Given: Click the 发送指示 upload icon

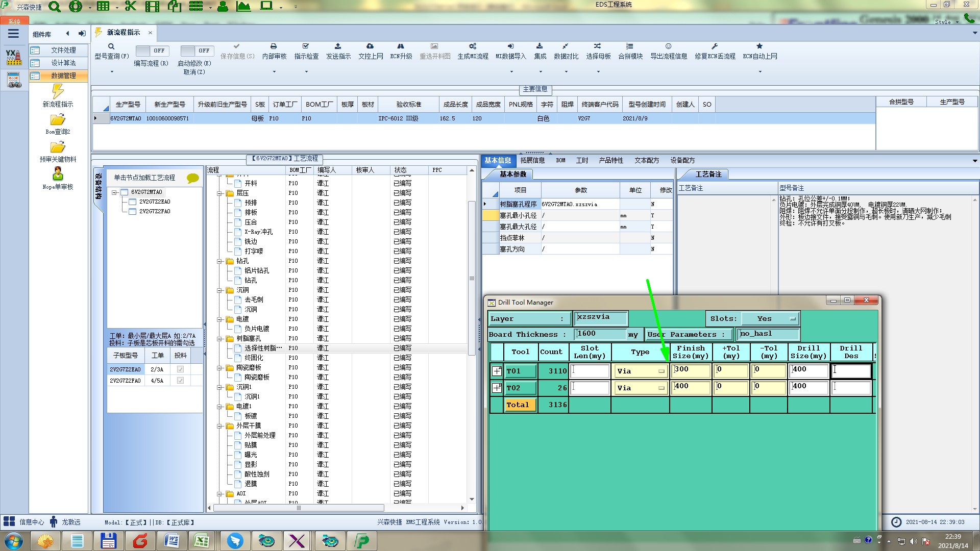Looking at the screenshot, I should [338, 46].
